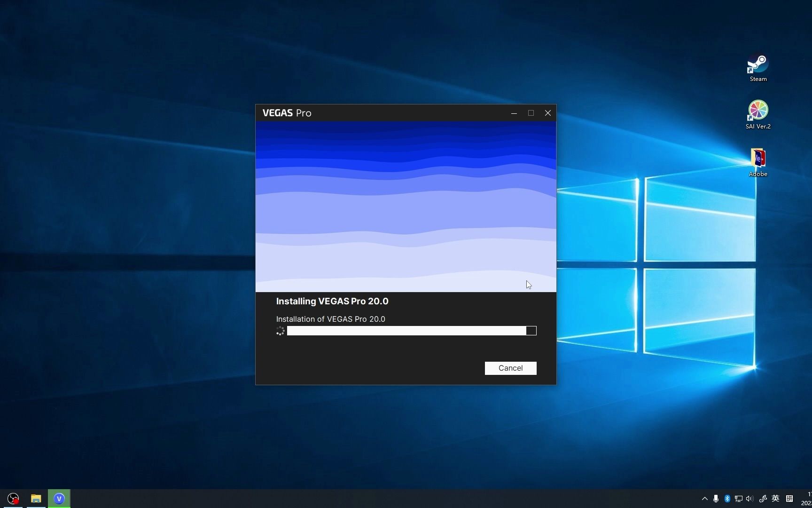
Task: Open OBS Studio from the taskbar
Action: [x=13, y=499]
